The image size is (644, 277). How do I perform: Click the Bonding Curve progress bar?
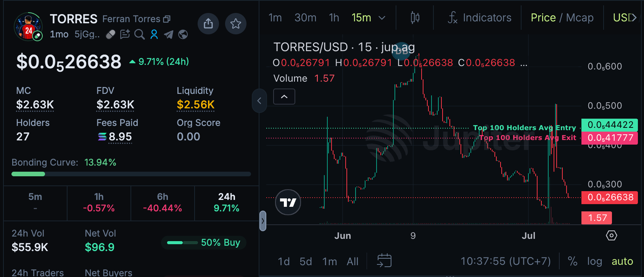[x=131, y=174]
